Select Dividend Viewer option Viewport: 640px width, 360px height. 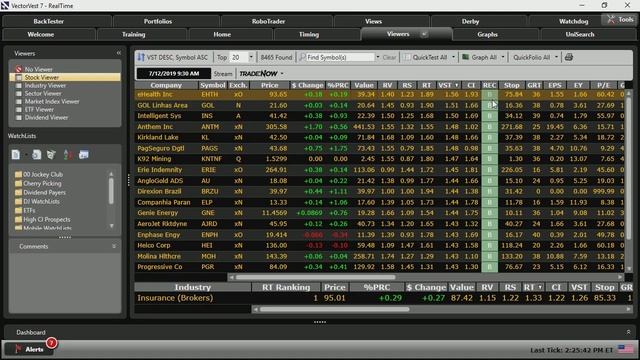[x=42, y=117]
